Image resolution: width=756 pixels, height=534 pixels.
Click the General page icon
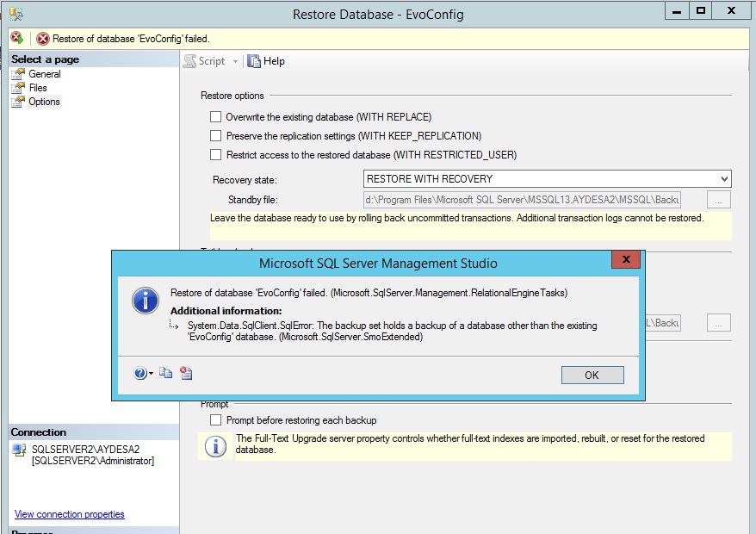pos(18,74)
